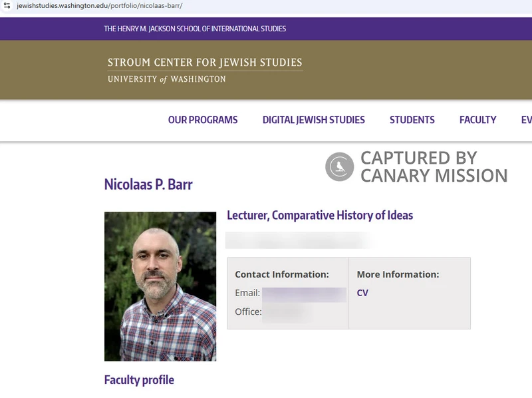Open the Students menu item
The width and height of the screenshot is (532, 398).
(412, 120)
